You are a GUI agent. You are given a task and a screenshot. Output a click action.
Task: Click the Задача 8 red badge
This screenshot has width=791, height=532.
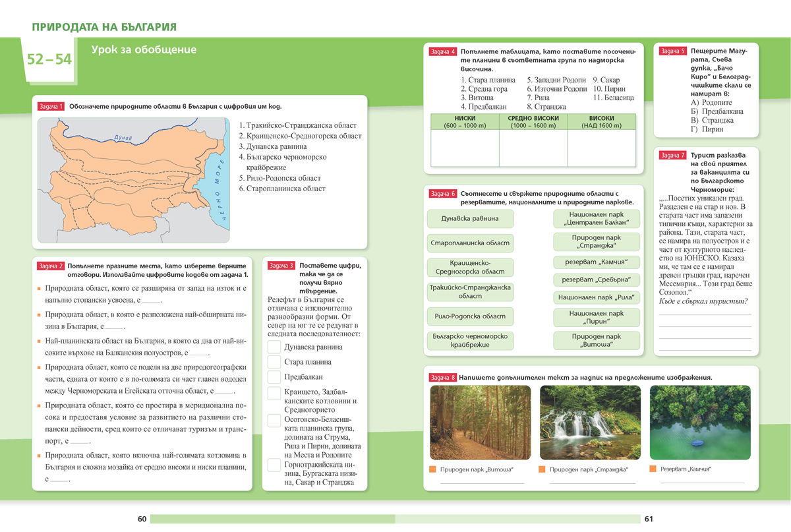(442, 377)
